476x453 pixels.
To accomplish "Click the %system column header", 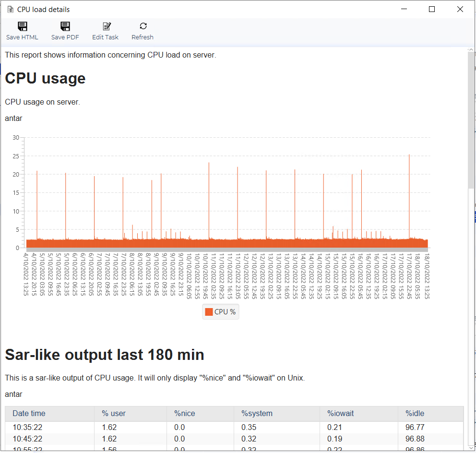I will click(257, 413).
